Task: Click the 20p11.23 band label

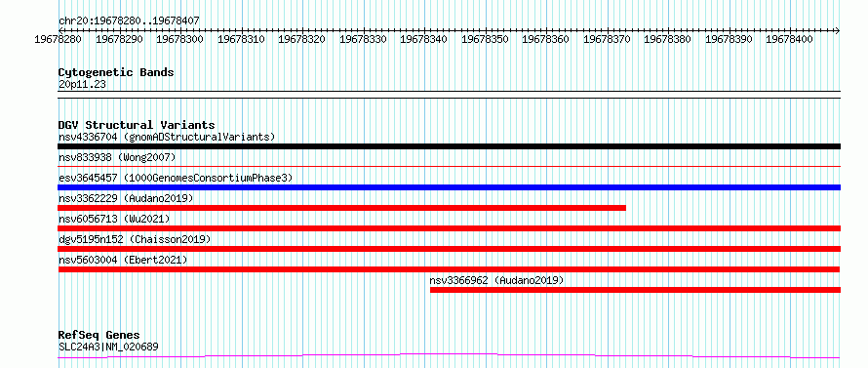Action: 82,85
